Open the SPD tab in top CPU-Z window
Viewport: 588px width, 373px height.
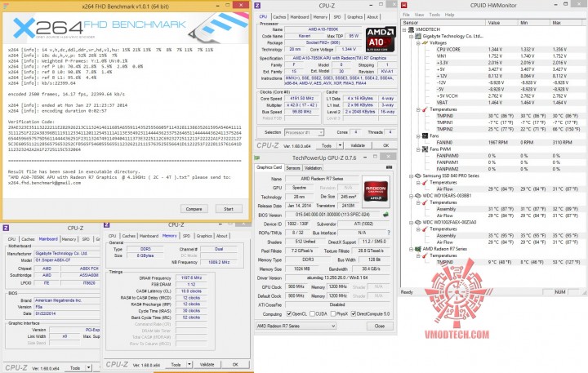pyautogui.click(x=337, y=17)
